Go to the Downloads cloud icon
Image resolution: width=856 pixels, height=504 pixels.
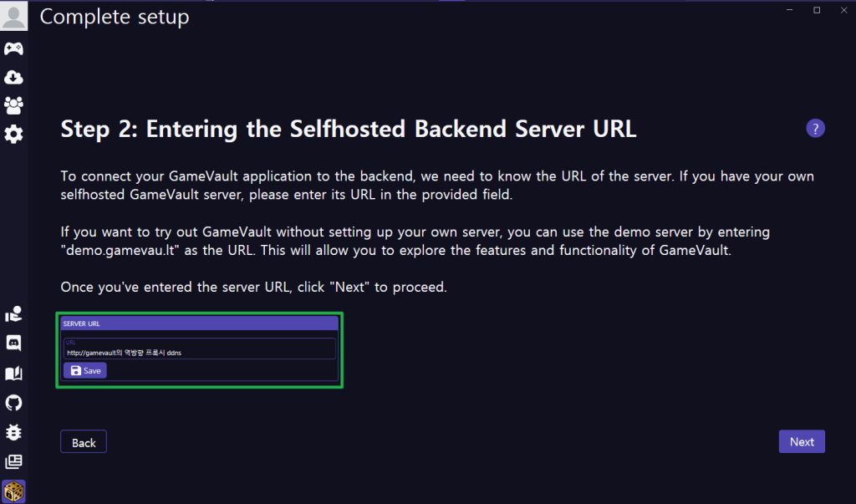pos(13,77)
